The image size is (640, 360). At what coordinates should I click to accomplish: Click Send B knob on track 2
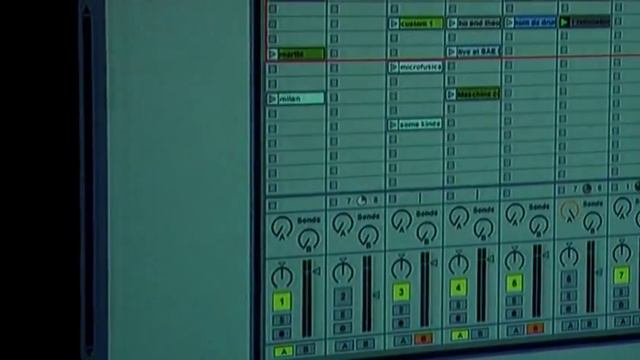[368, 236]
